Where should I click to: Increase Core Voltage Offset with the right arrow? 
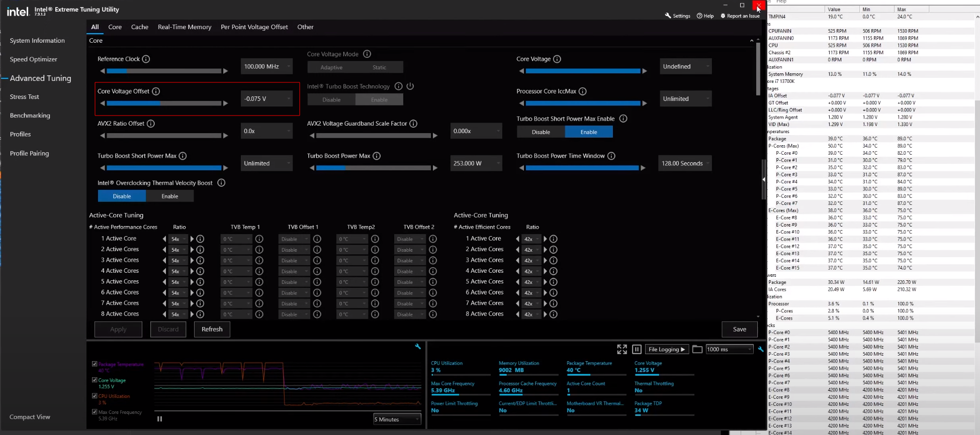point(225,103)
